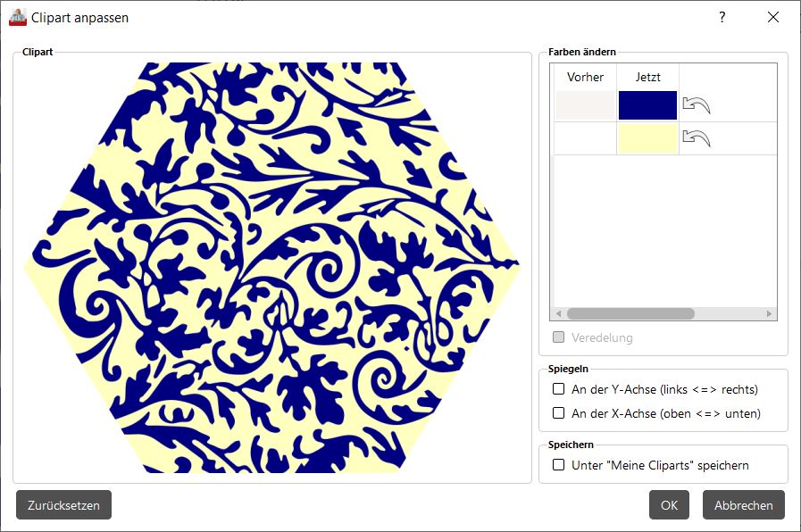This screenshot has height=532, width=801.
Task: Toggle the Veredelung checkbox
Action: 558,337
